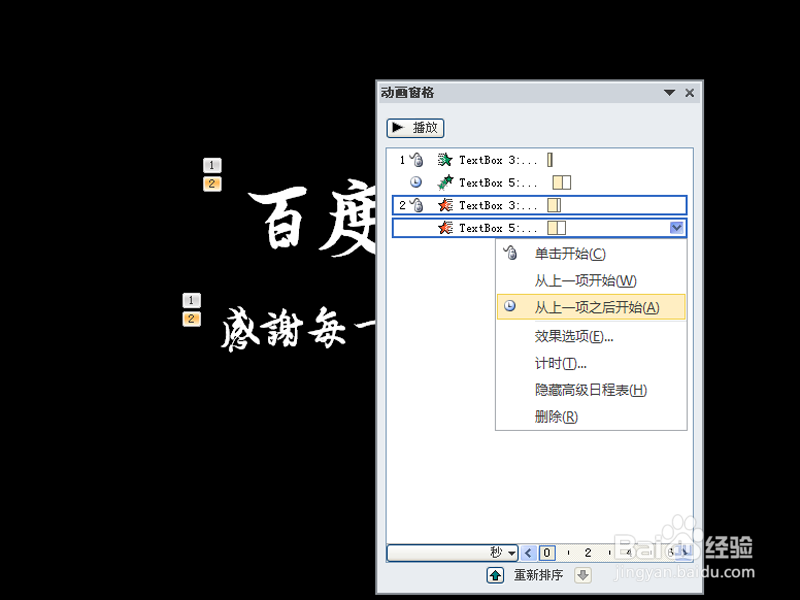Screen dimensions: 800x600
Task: Click animation tag 1 beside 百度 text
Action: coord(212,165)
